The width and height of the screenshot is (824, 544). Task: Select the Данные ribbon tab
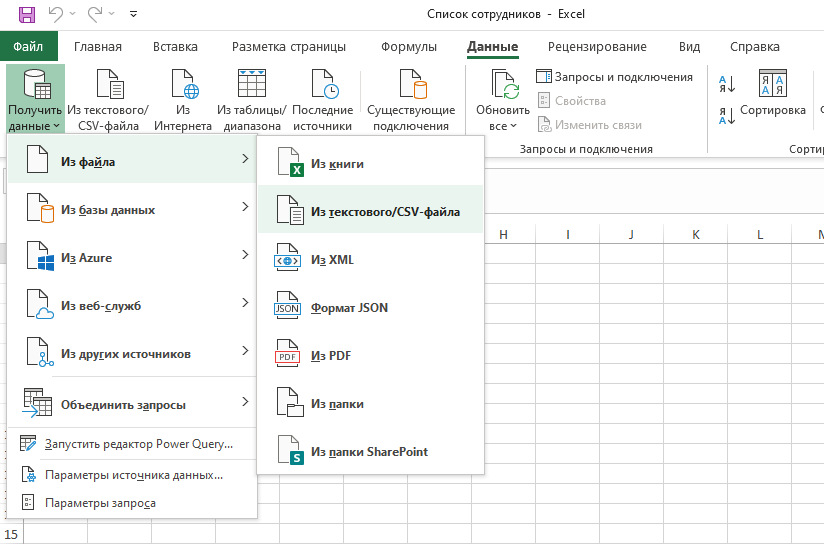(492, 47)
